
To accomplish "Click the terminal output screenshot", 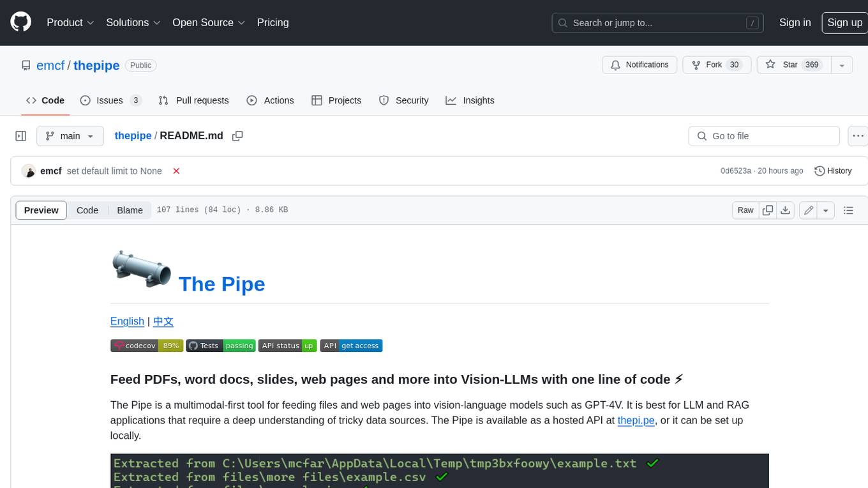I will pos(440,471).
